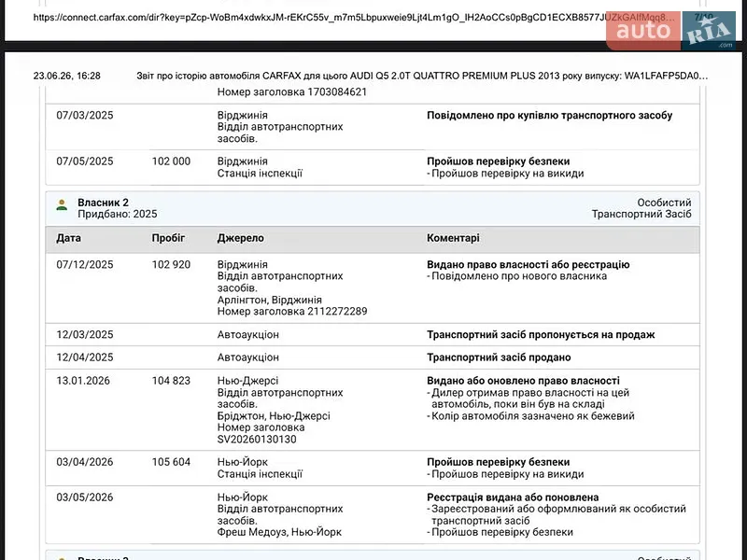Click 'Видано право власності або реєстрацію' comment
This screenshot has height=560, width=747.
click(x=528, y=265)
